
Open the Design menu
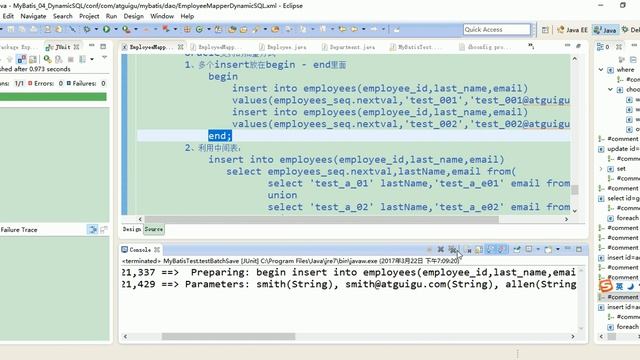tap(133, 16)
